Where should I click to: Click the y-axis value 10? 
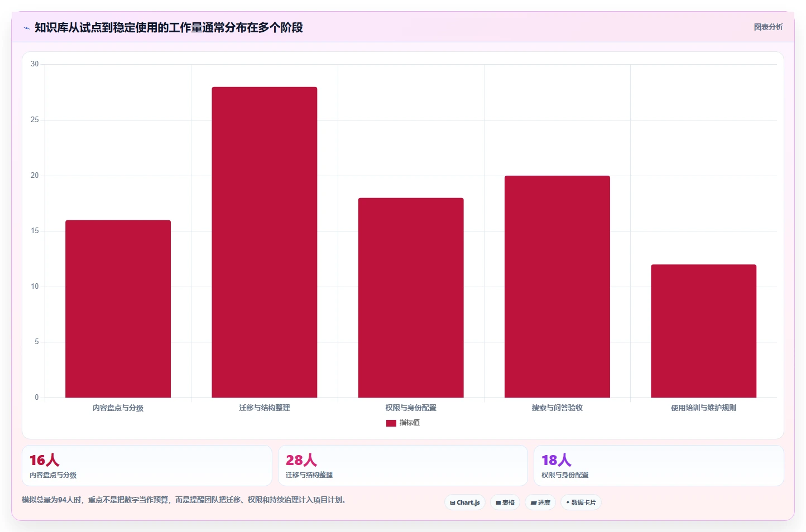tap(35, 287)
